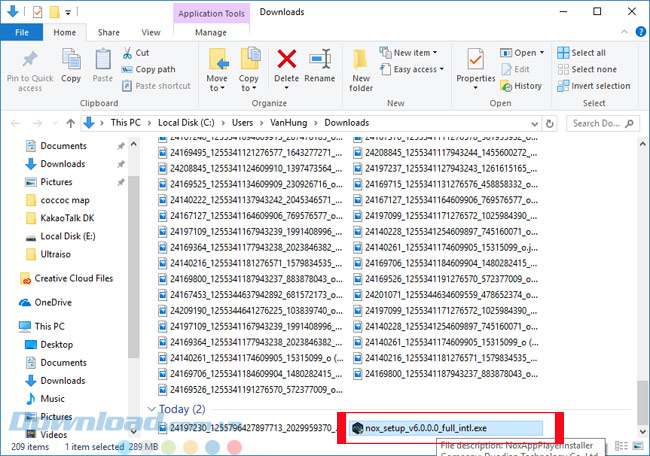Switch to details view icon in status bar

[x=621, y=446]
